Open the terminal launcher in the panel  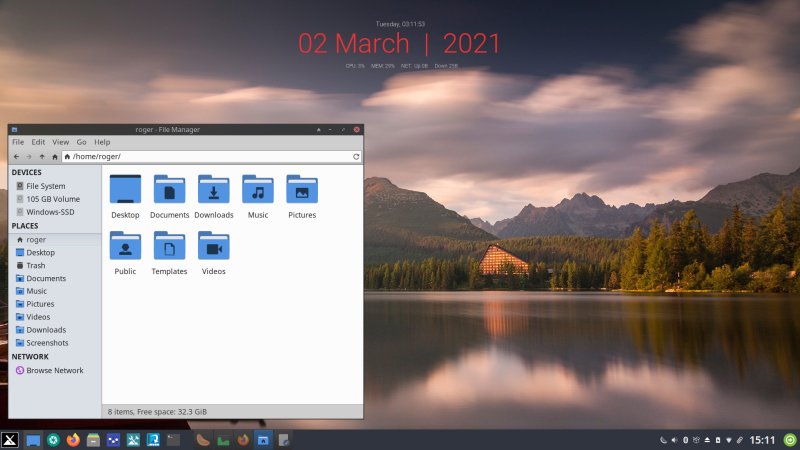point(173,440)
